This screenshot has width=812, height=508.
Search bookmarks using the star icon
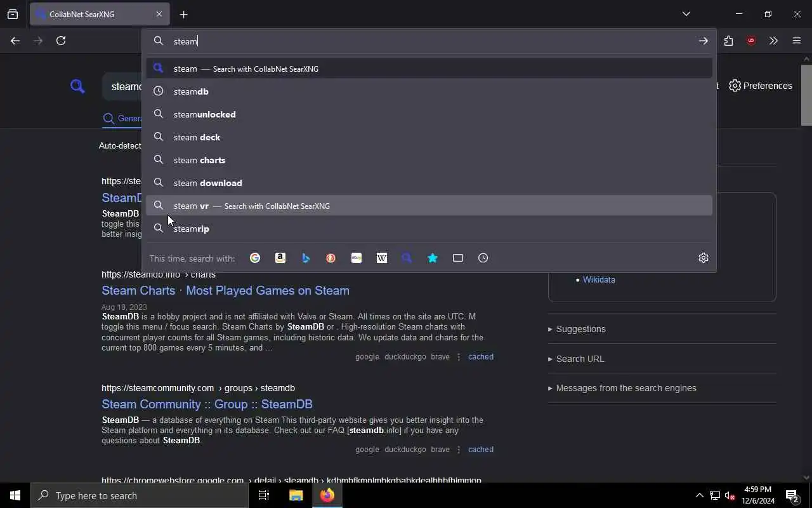pyautogui.click(x=433, y=258)
